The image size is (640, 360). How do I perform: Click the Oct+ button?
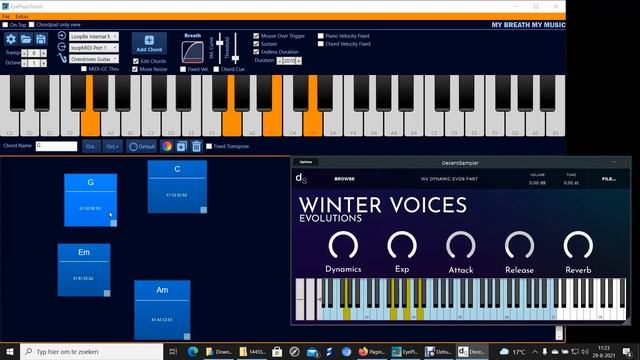click(112, 146)
